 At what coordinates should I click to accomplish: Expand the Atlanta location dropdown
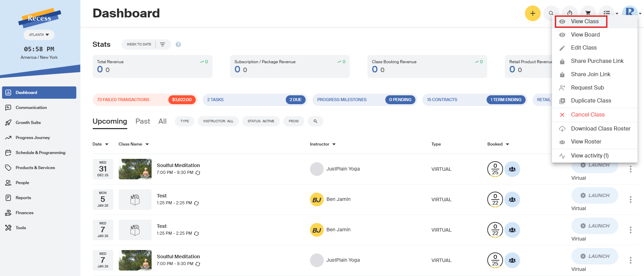pos(39,35)
